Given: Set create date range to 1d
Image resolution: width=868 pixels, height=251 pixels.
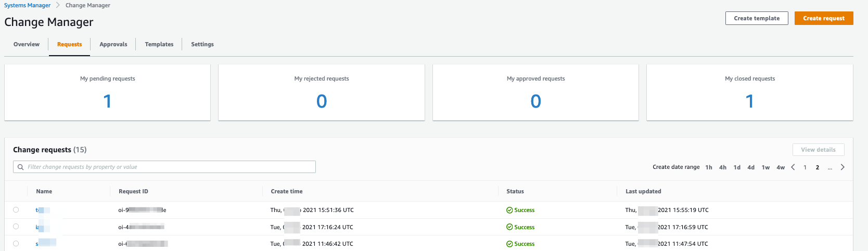Looking at the screenshot, I should click(737, 167).
